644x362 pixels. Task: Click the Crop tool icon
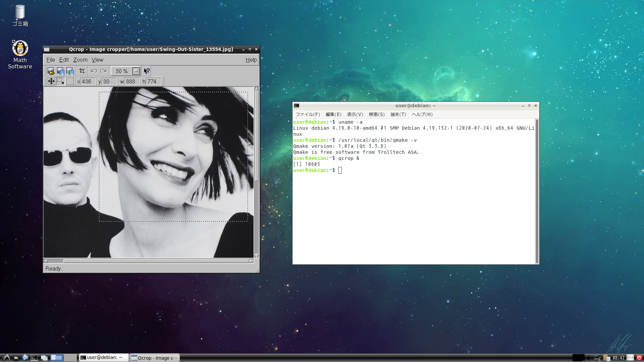tap(82, 71)
